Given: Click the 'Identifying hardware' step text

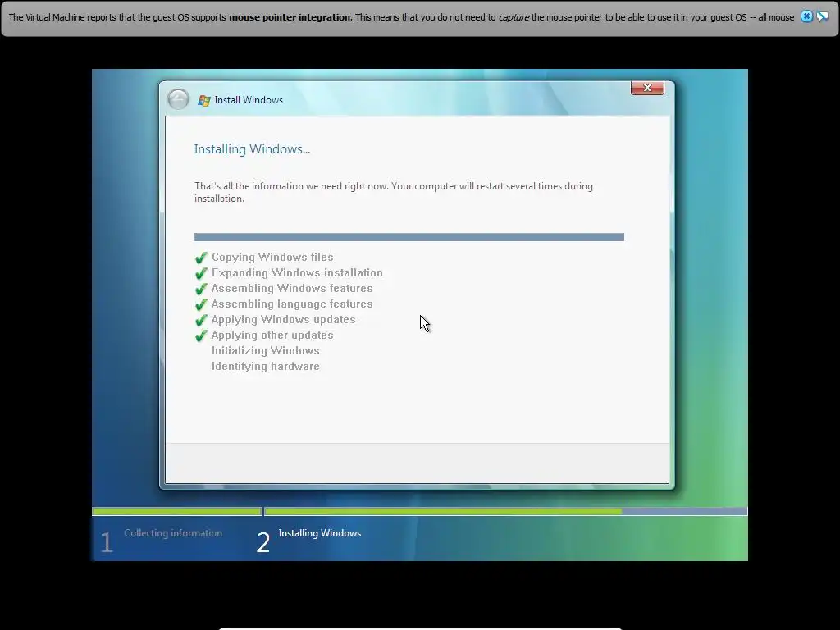Looking at the screenshot, I should 265,366.
